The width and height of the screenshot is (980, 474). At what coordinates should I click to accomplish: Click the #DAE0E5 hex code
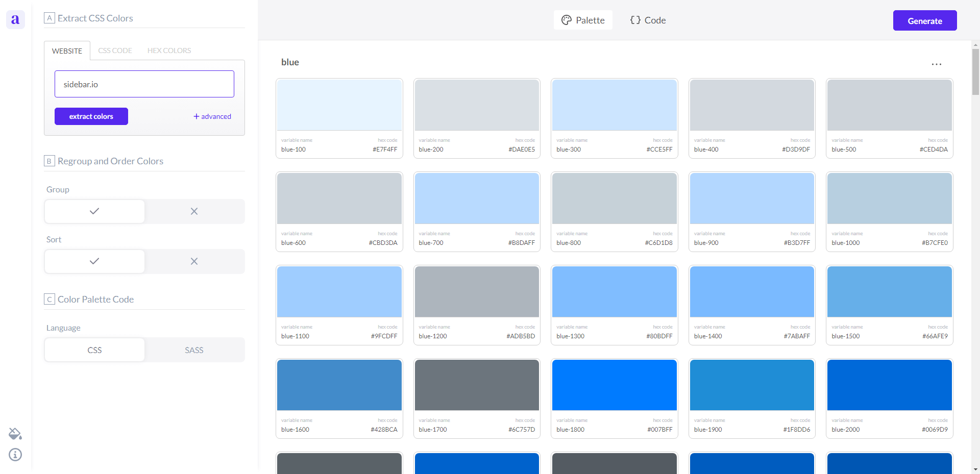click(x=522, y=149)
